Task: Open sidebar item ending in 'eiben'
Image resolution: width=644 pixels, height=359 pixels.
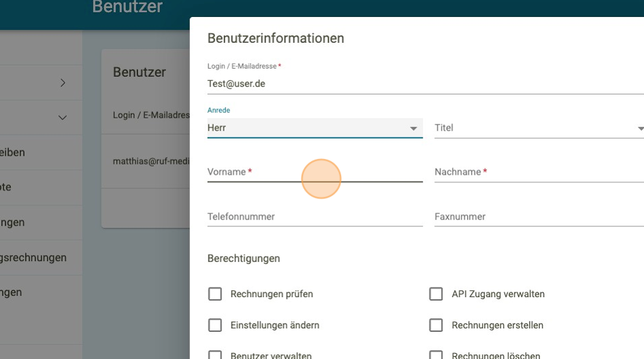Action: pyautogui.click(x=41, y=152)
